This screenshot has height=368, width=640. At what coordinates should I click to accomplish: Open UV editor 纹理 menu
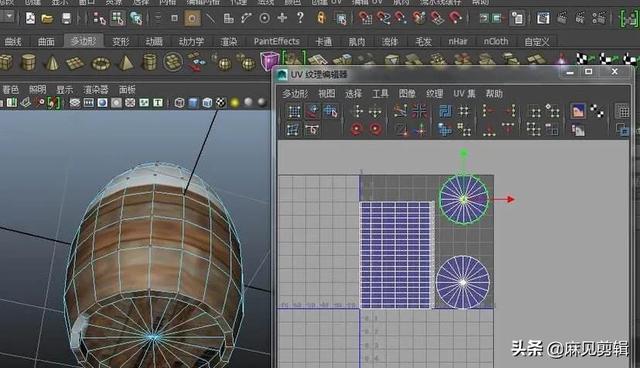click(434, 93)
